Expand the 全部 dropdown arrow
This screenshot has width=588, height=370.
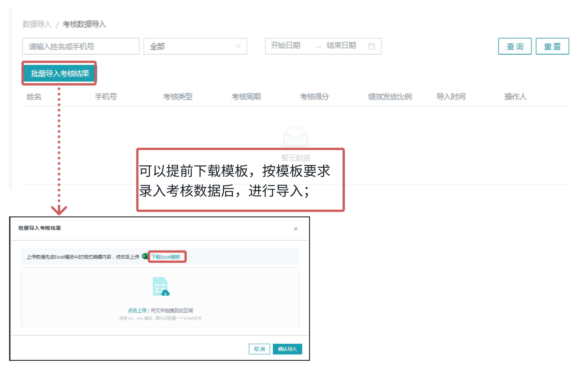(238, 46)
